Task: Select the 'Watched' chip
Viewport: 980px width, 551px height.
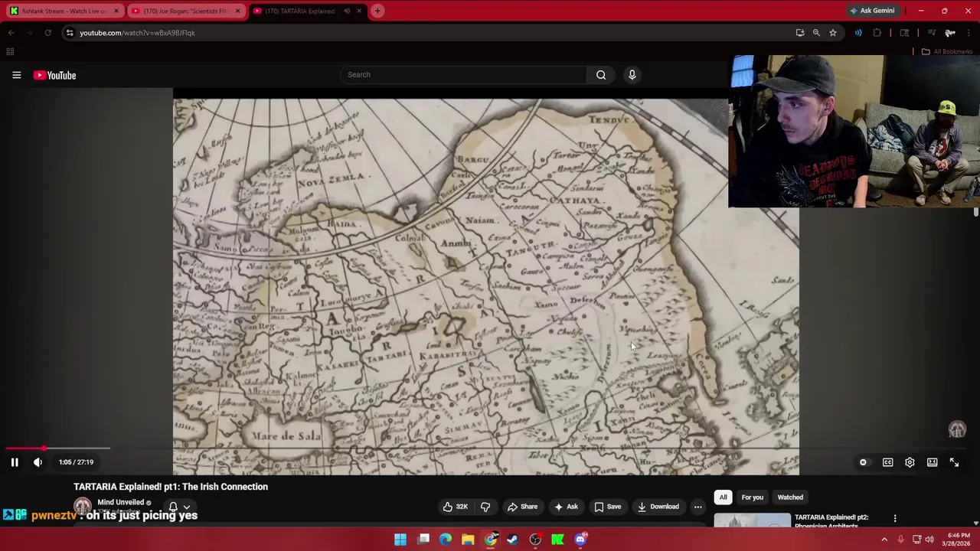Action: click(790, 497)
